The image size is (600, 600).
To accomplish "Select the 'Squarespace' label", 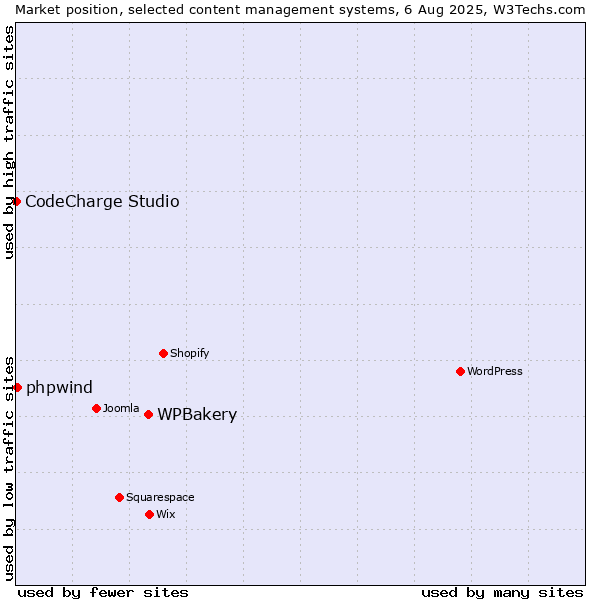I will (160, 497).
